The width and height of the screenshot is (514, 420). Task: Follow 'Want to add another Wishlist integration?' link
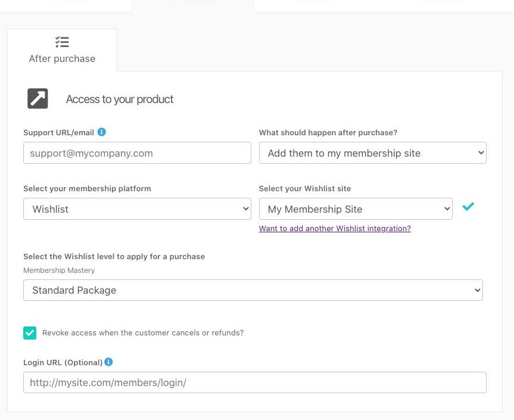pyautogui.click(x=335, y=229)
